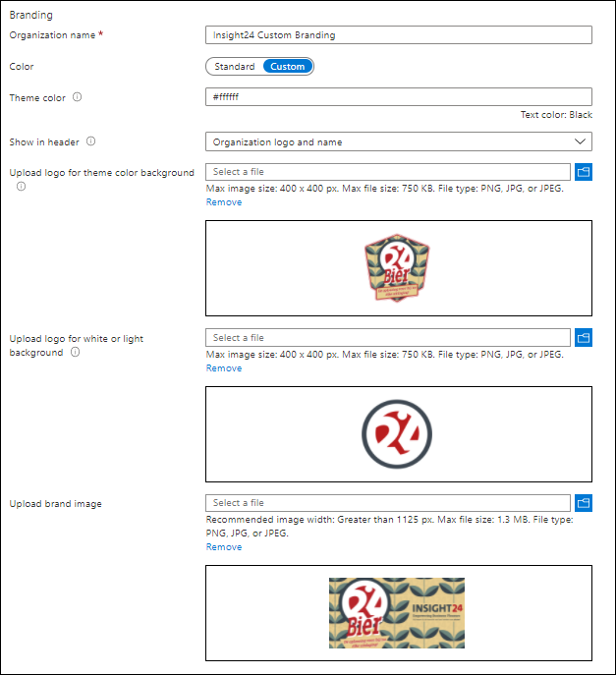Click the circular 24 logo preview
Viewport: 616px width, 675px height.
pos(397,434)
